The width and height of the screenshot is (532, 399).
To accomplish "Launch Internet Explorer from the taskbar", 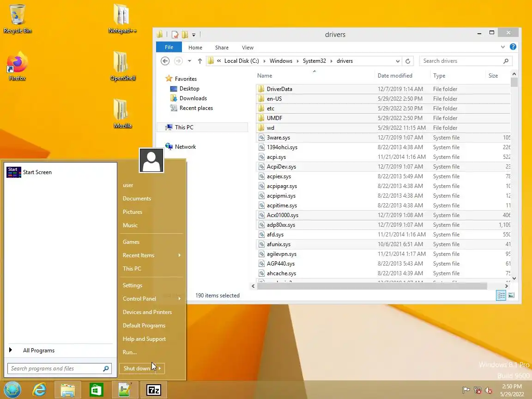I will (x=39, y=390).
